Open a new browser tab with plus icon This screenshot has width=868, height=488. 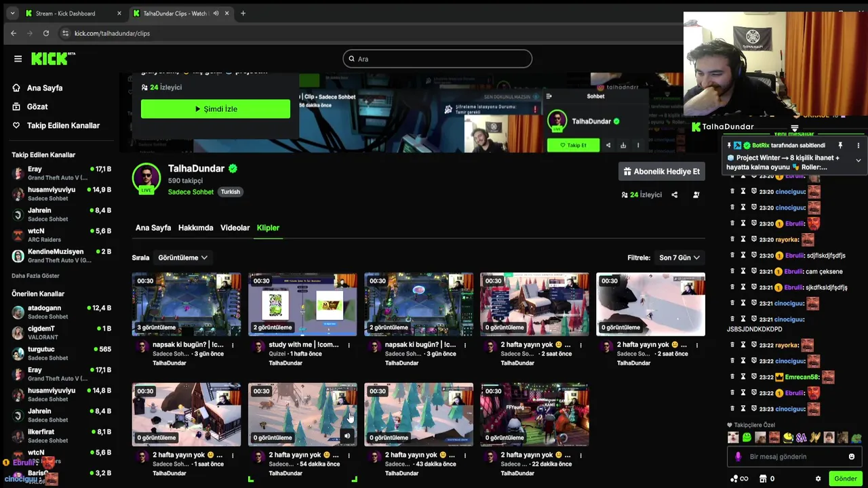[243, 13]
